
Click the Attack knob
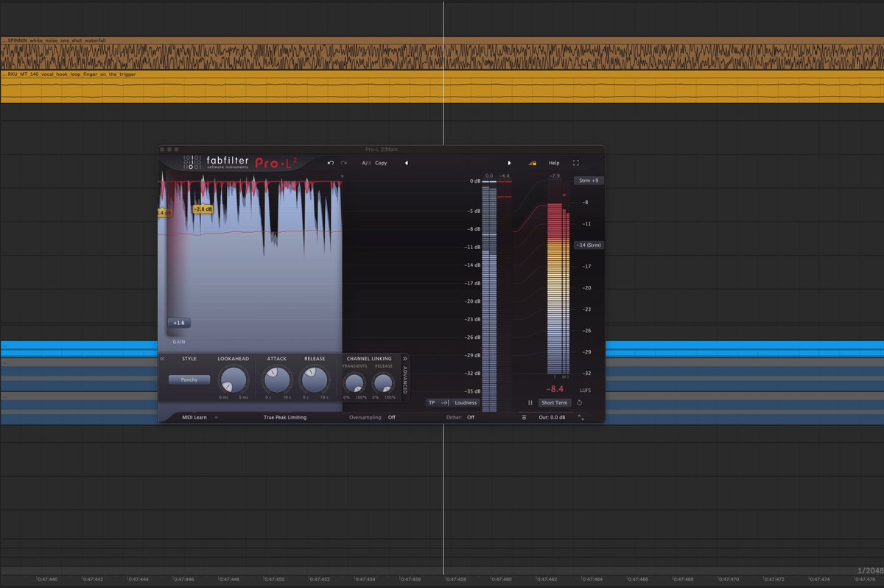277,380
